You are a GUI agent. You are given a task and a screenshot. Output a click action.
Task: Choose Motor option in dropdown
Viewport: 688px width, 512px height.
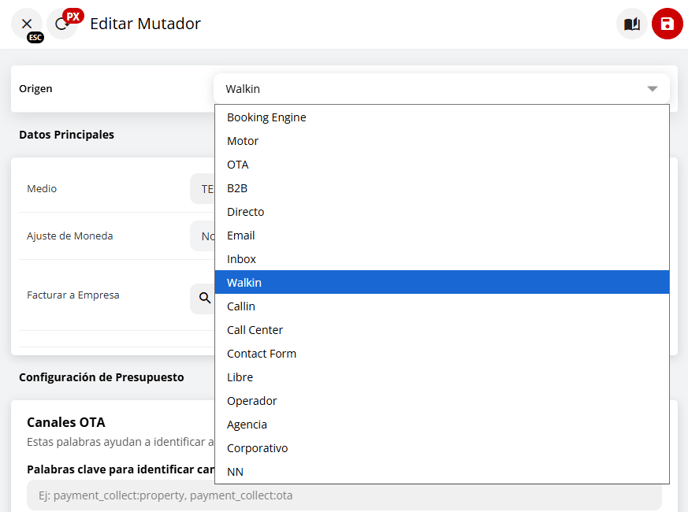pos(243,141)
